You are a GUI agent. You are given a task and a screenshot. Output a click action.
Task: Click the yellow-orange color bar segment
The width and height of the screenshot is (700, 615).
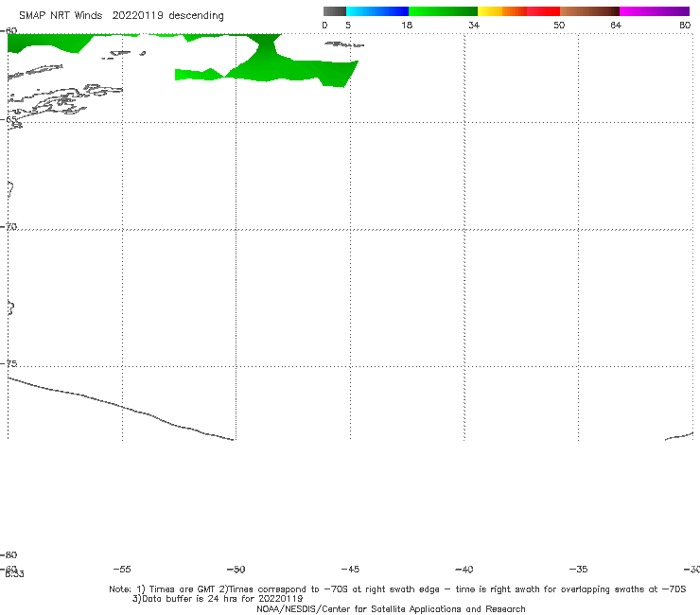(502, 11)
